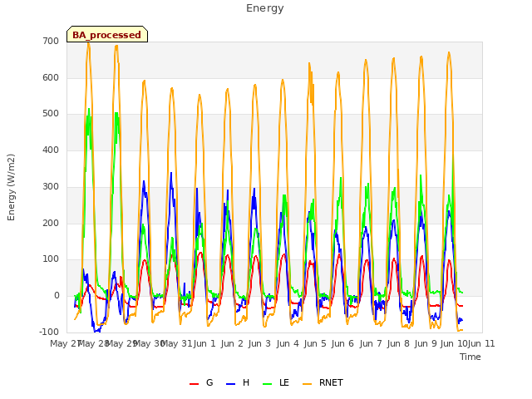The width and height of the screenshot is (532, 399).
Task: Click the H legend entry
Action: point(238,382)
